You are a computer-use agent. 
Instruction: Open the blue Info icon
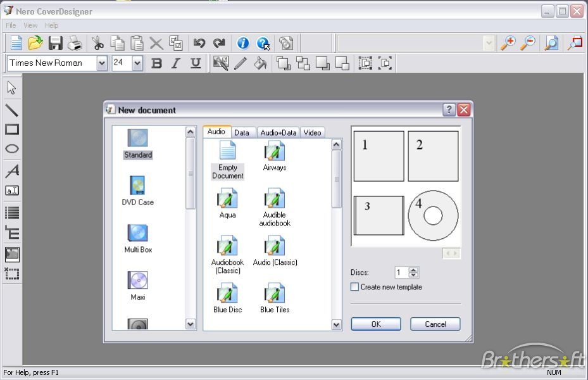point(243,43)
